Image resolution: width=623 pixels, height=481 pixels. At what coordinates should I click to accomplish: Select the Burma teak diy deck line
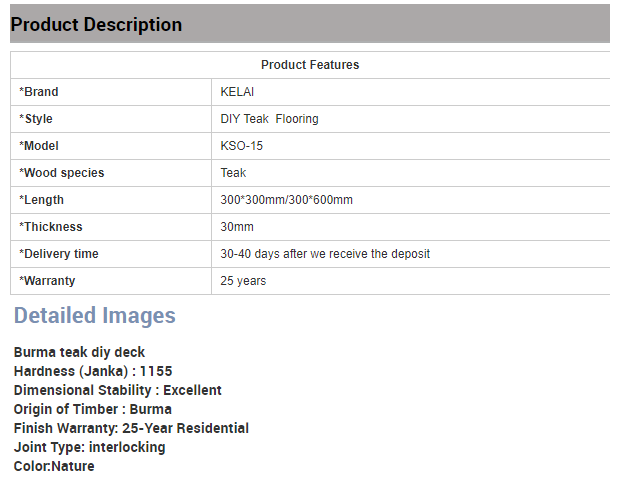point(79,352)
